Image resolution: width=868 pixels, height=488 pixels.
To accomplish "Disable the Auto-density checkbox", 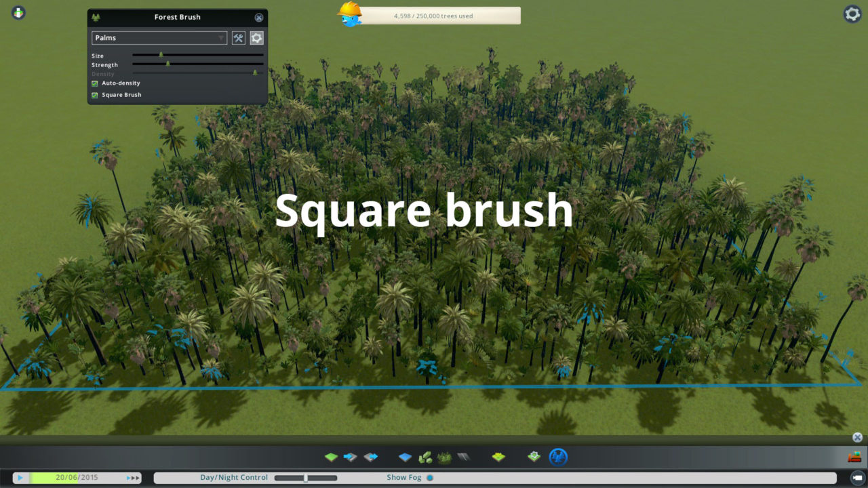I will (94, 83).
